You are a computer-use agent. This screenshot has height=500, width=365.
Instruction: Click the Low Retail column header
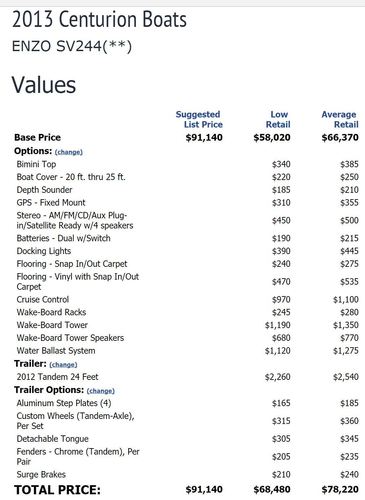(278, 119)
